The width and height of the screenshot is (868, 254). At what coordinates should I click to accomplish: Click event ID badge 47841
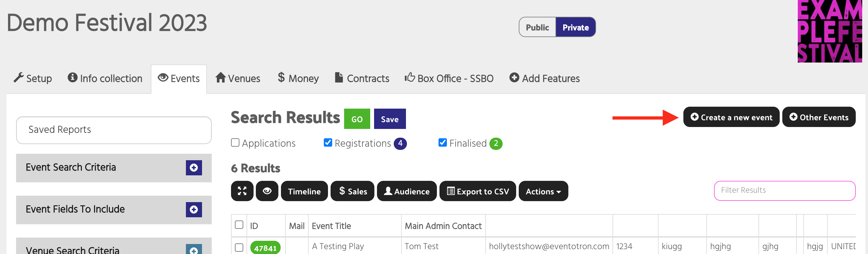coord(265,248)
